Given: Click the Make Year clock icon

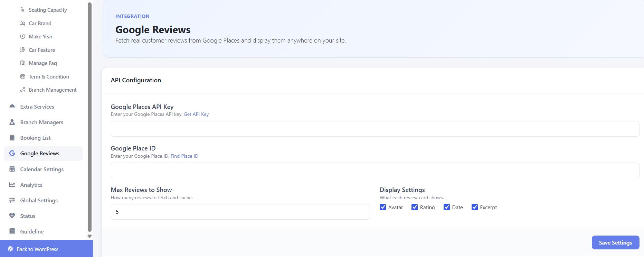Looking at the screenshot, I should 22,36.
